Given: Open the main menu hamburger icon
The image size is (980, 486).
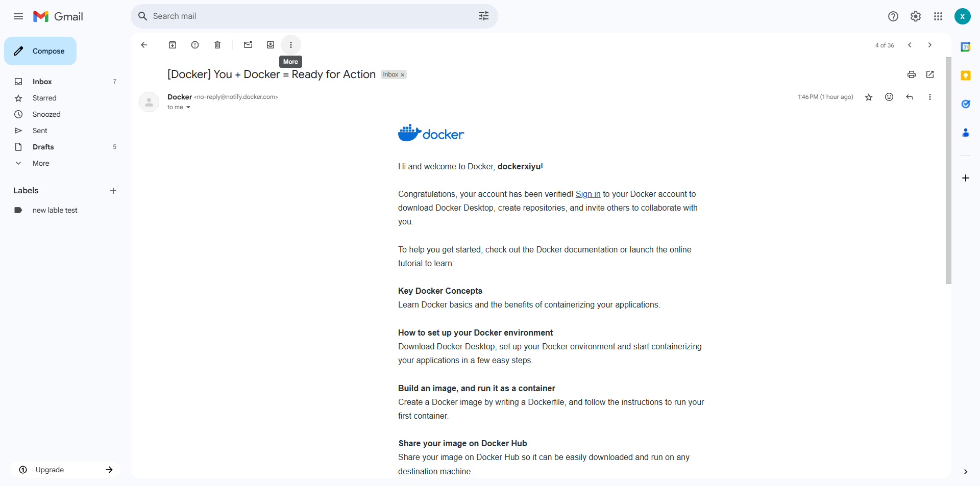Looking at the screenshot, I should click(18, 16).
